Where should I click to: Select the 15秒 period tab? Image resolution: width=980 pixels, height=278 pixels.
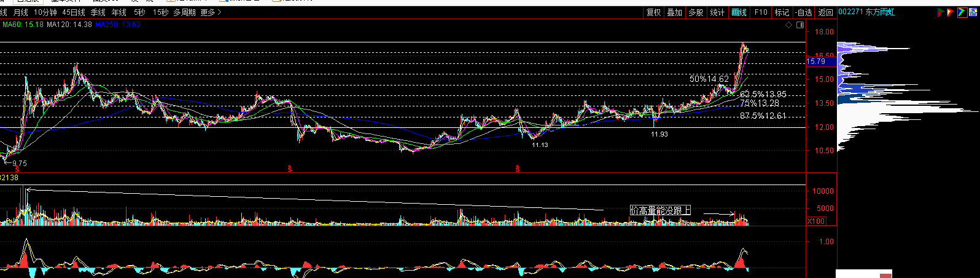(160, 12)
